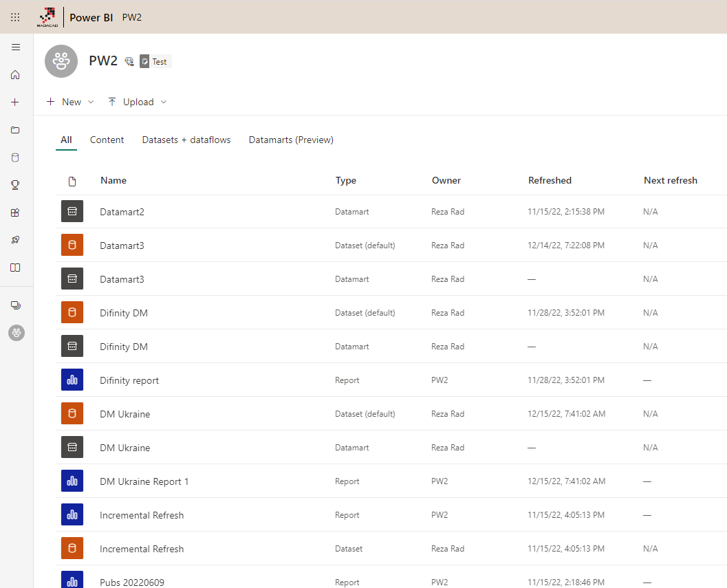The image size is (727, 588).
Task: Click the Create plus icon in sidebar
Action: click(x=16, y=102)
